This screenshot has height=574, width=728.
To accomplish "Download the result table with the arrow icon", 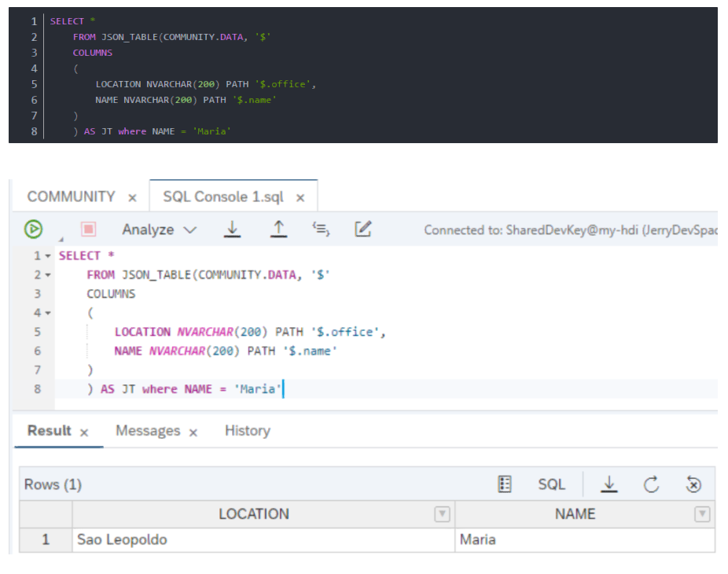I will pyautogui.click(x=609, y=484).
